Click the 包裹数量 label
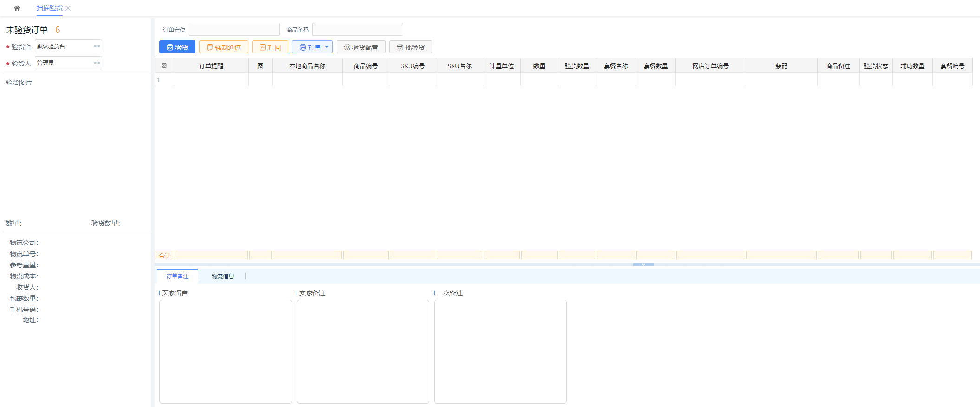The width and height of the screenshot is (980, 407). pyautogui.click(x=24, y=298)
